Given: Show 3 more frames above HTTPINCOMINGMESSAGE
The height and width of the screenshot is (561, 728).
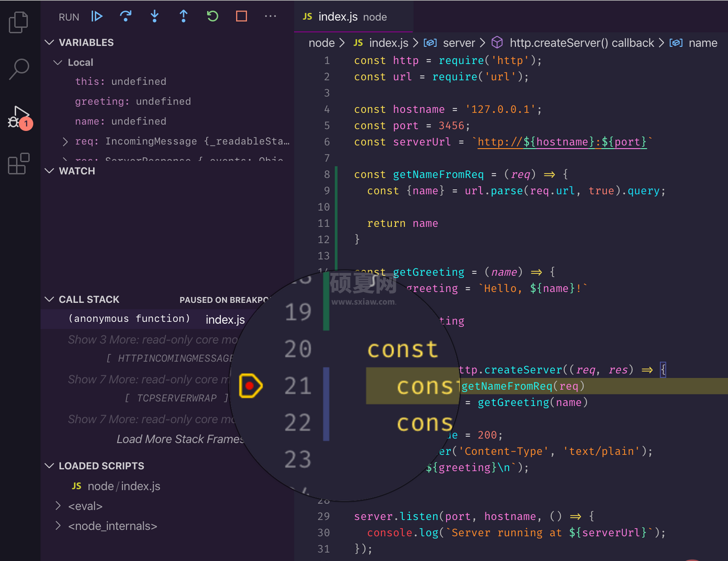Looking at the screenshot, I should click(x=153, y=340).
